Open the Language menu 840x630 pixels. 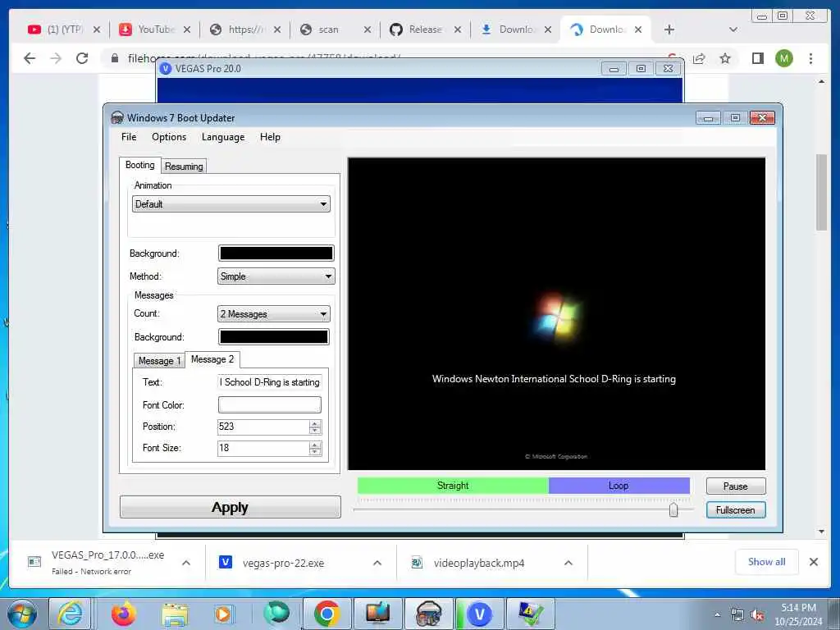pos(223,137)
